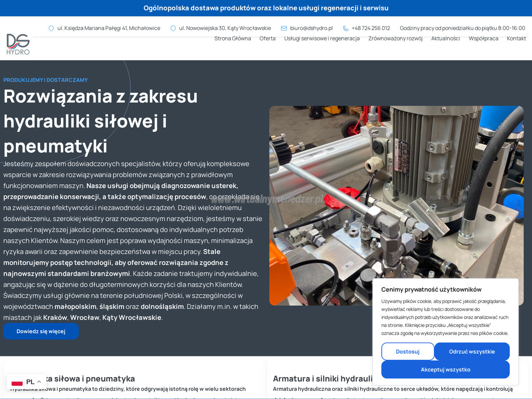The width and height of the screenshot is (532, 399).
Task: Click the Armatura i silniki hydrauliczne heading
Action: coord(323,379)
